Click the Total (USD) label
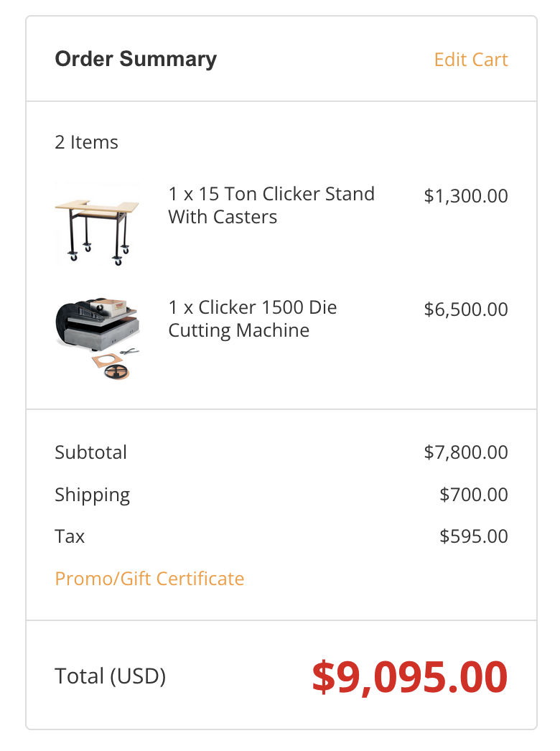 (111, 676)
